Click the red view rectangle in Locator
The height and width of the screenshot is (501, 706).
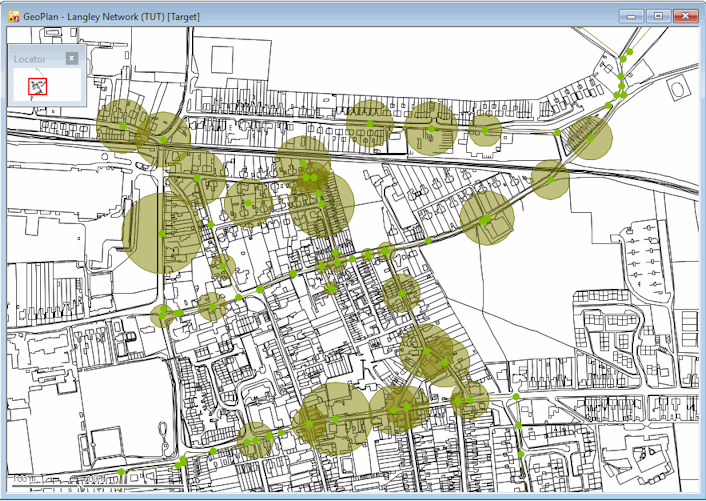coord(37,86)
